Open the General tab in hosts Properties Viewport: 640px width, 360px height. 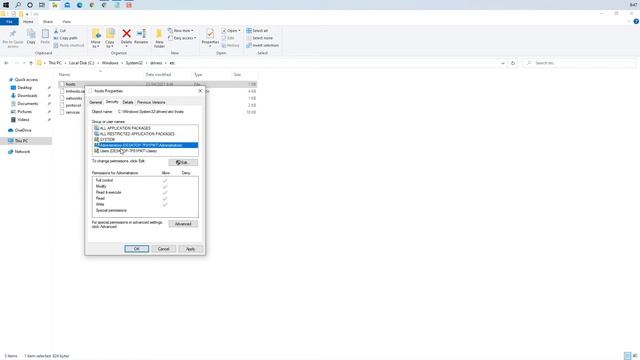pyautogui.click(x=96, y=102)
